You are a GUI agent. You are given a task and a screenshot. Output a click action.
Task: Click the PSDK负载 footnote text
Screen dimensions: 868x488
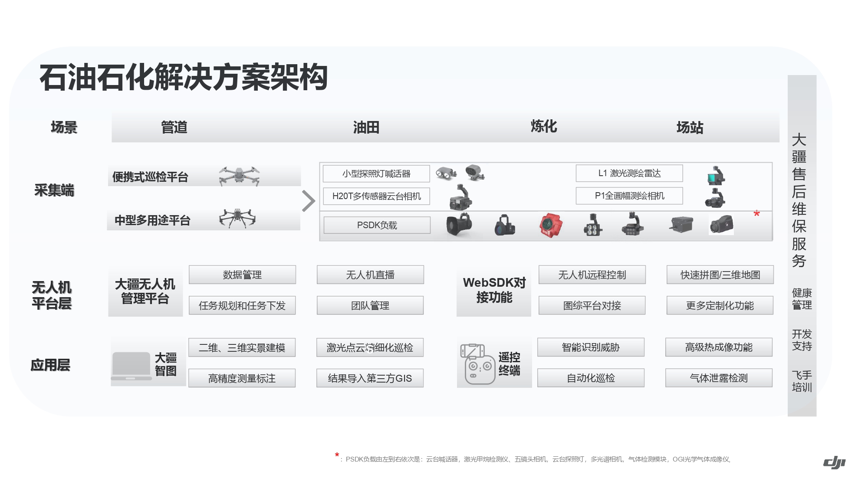pyautogui.click(x=538, y=459)
